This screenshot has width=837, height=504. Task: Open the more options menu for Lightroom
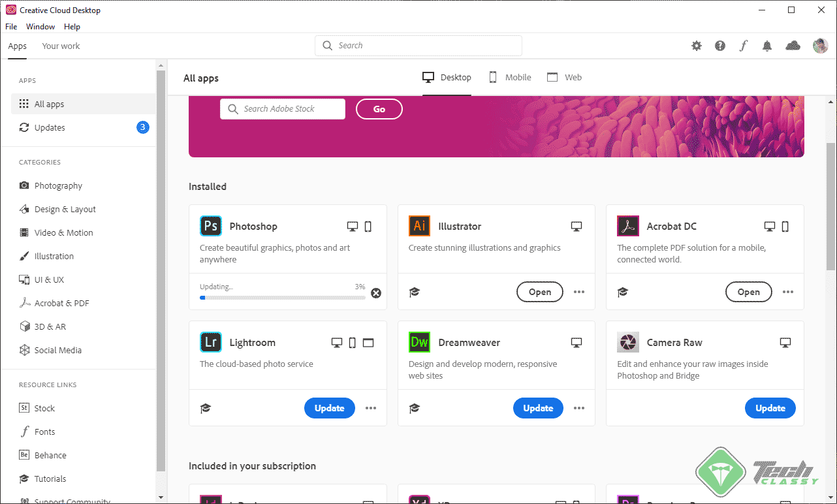370,408
